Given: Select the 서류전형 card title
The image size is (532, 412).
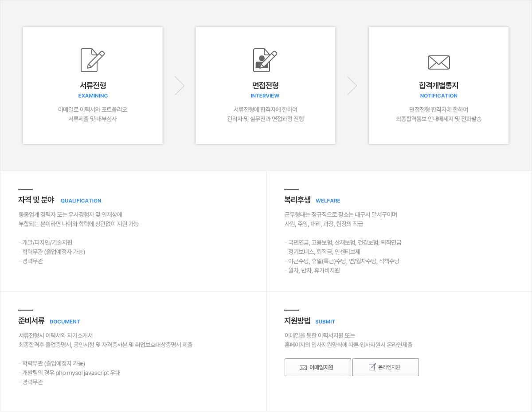Looking at the screenshot, I should tap(93, 86).
